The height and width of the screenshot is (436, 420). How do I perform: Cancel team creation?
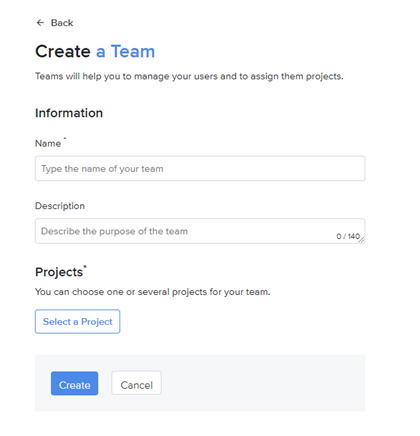[136, 383]
